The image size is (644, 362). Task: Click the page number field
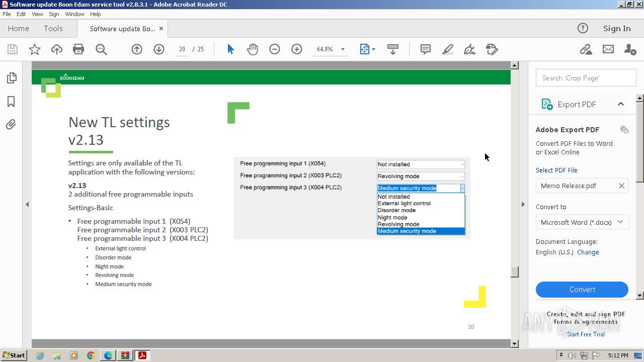pos(182,49)
